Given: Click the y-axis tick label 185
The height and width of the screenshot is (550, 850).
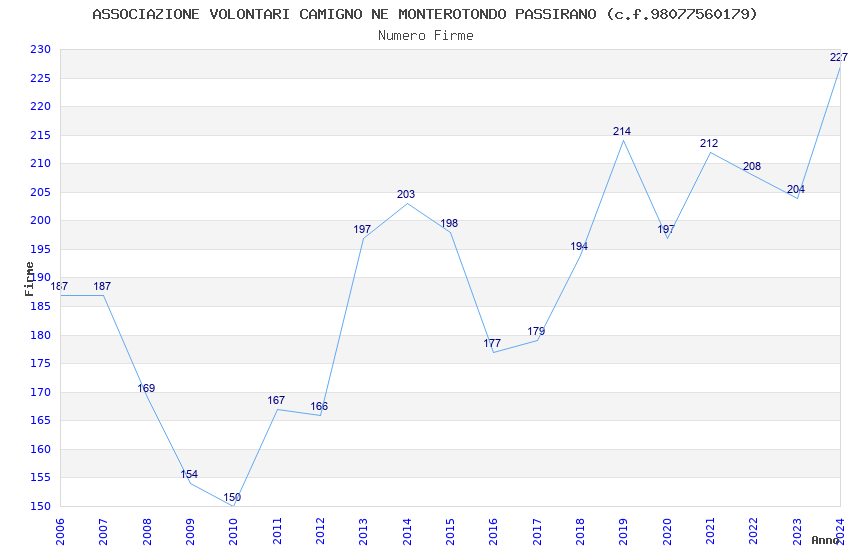Looking at the screenshot, I should click(40, 306).
